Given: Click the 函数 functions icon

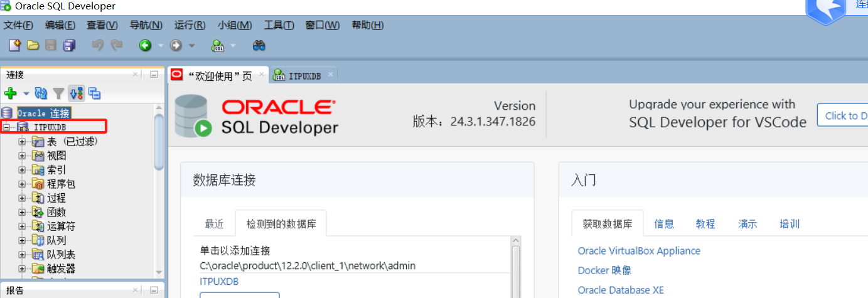Looking at the screenshot, I should point(38,212).
